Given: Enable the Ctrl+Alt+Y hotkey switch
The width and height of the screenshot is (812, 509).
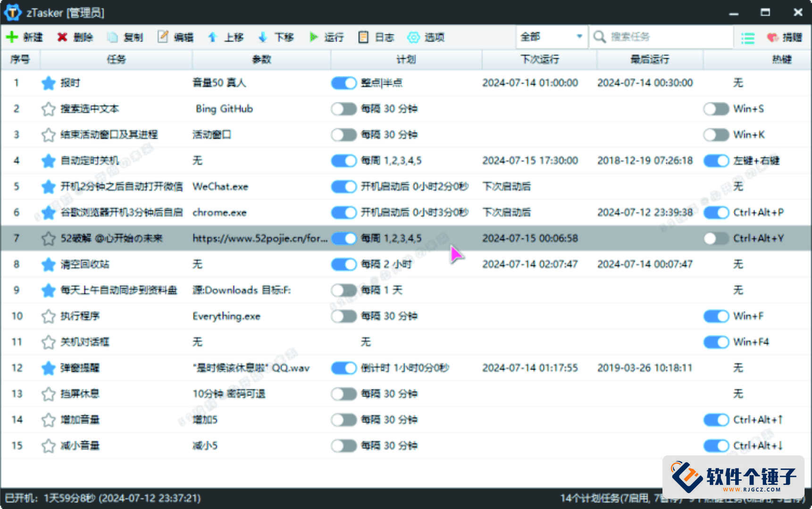Looking at the screenshot, I should click(716, 238).
